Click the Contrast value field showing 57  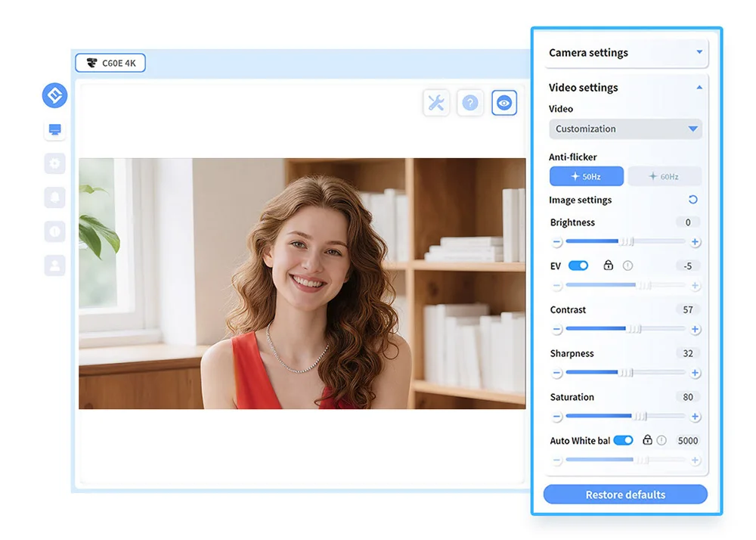coord(688,309)
